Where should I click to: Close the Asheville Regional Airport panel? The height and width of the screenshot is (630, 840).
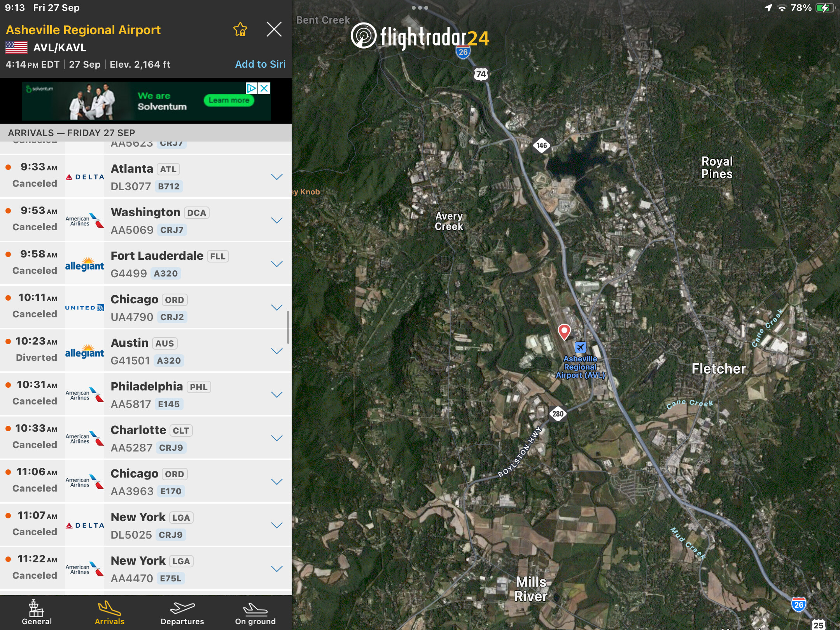click(274, 30)
